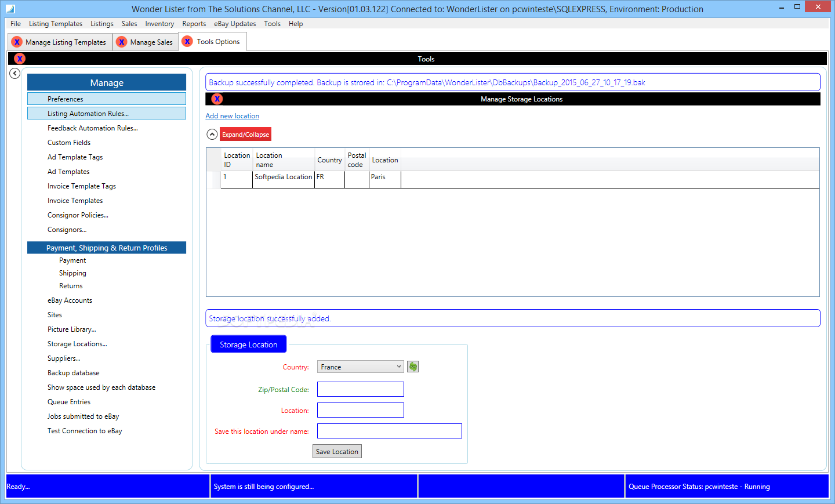This screenshot has width=835, height=504.
Task: Open Suppliers in the sidebar
Action: [64, 358]
